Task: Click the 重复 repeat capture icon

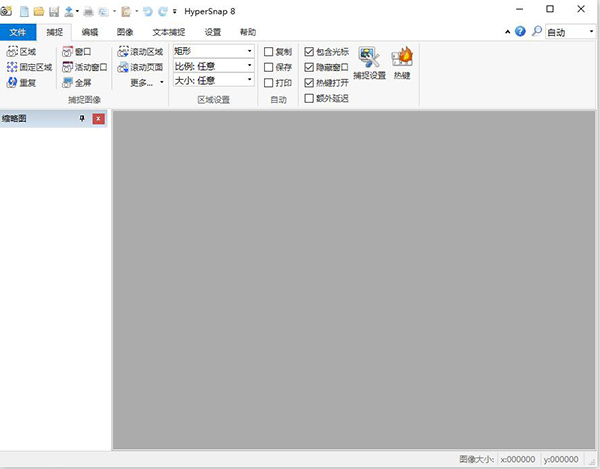Action: [21, 83]
